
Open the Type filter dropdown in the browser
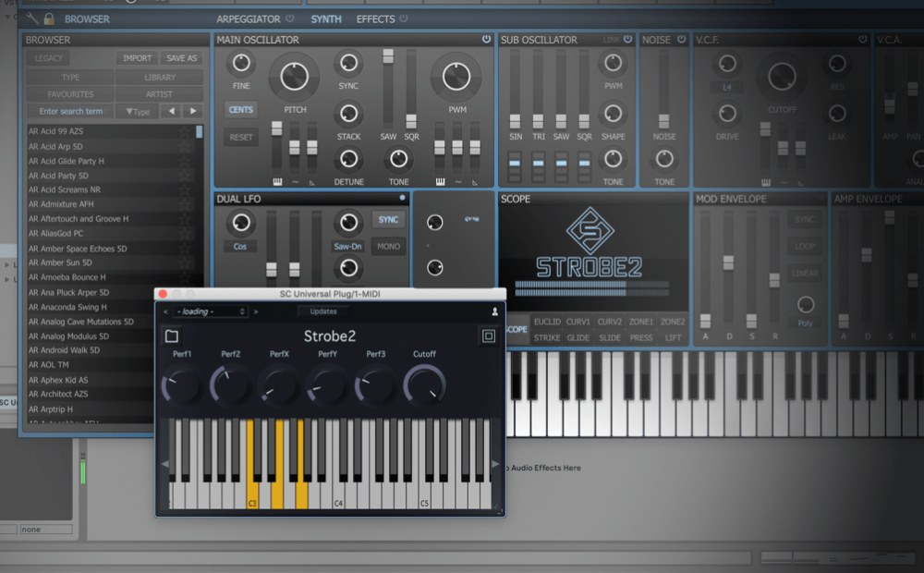pyautogui.click(x=138, y=112)
